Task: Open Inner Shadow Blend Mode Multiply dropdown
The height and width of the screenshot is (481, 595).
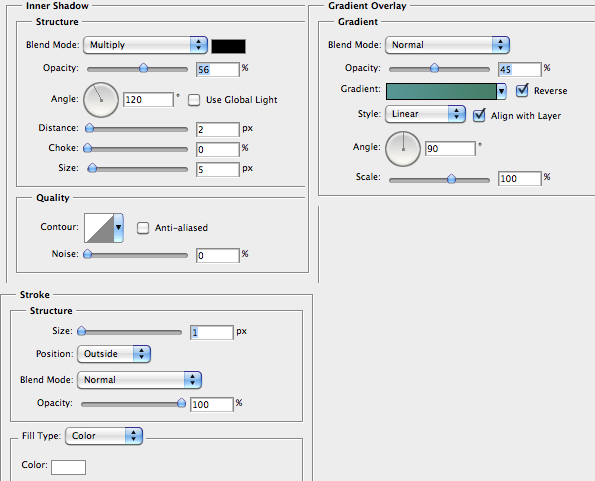Action: (x=145, y=45)
